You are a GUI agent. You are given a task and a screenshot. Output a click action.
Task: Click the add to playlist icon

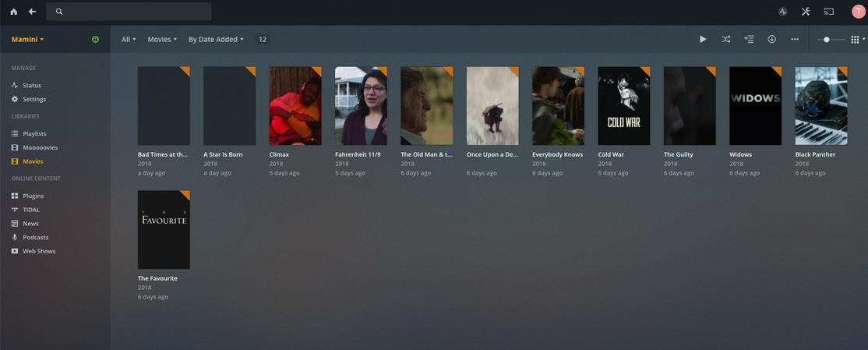tap(749, 39)
